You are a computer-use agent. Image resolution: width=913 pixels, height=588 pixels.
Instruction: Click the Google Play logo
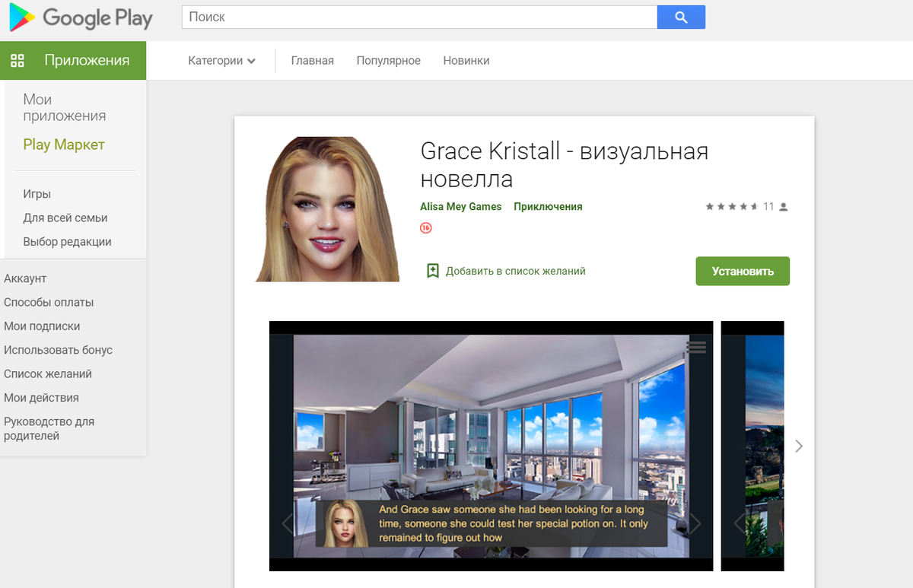click(x=81, y=17)
